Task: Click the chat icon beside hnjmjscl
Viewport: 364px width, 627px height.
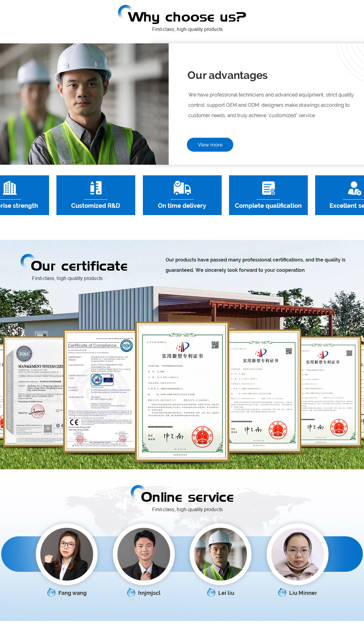Action: click(x=131, y=592)
